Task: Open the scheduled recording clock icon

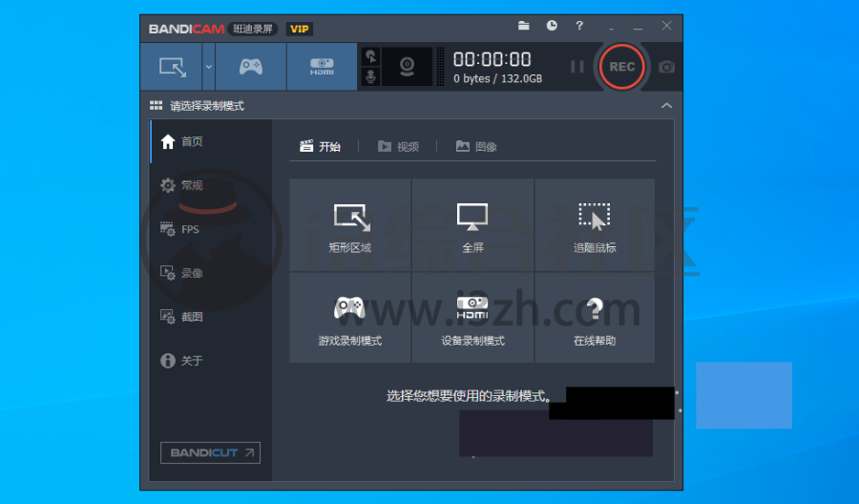Action: [552, 26]
